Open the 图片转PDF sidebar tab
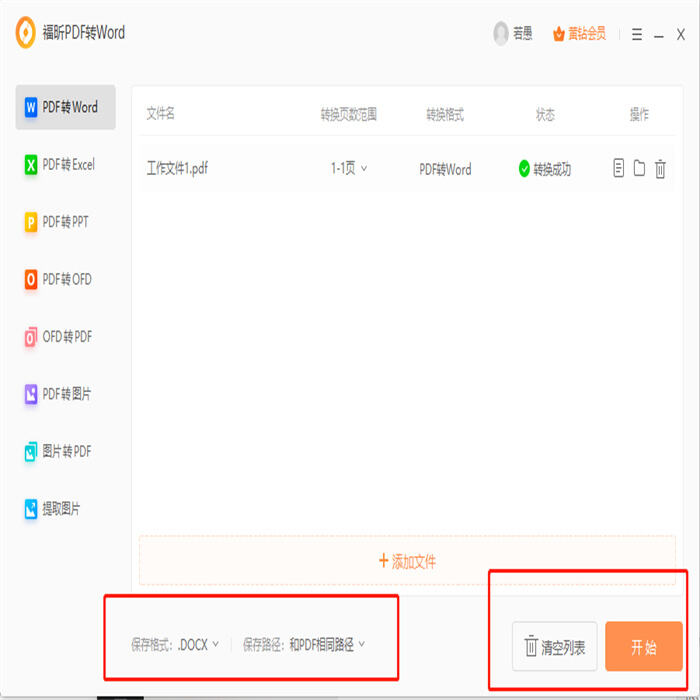 [66, 451]
